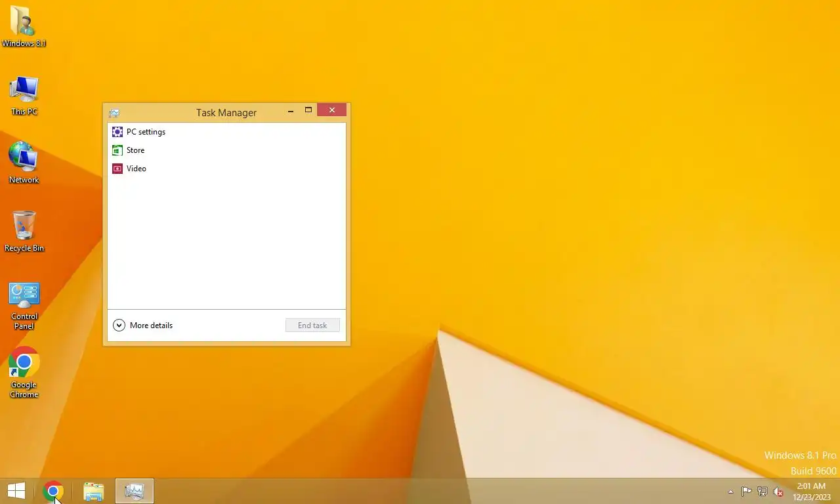
Task: Open the Windows 8.1 folder on desktop
Action: (24, 26)
